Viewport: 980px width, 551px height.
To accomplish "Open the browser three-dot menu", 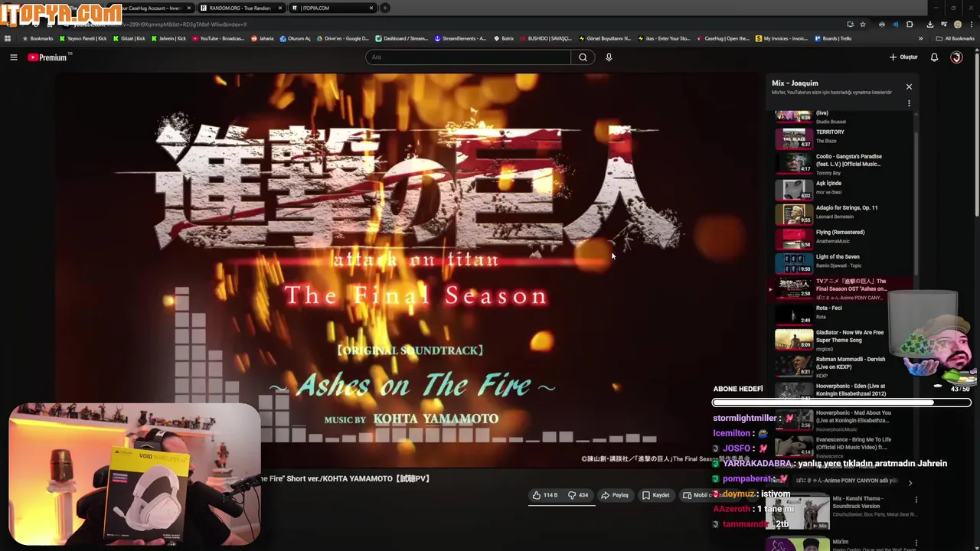I will coord(971,24).
